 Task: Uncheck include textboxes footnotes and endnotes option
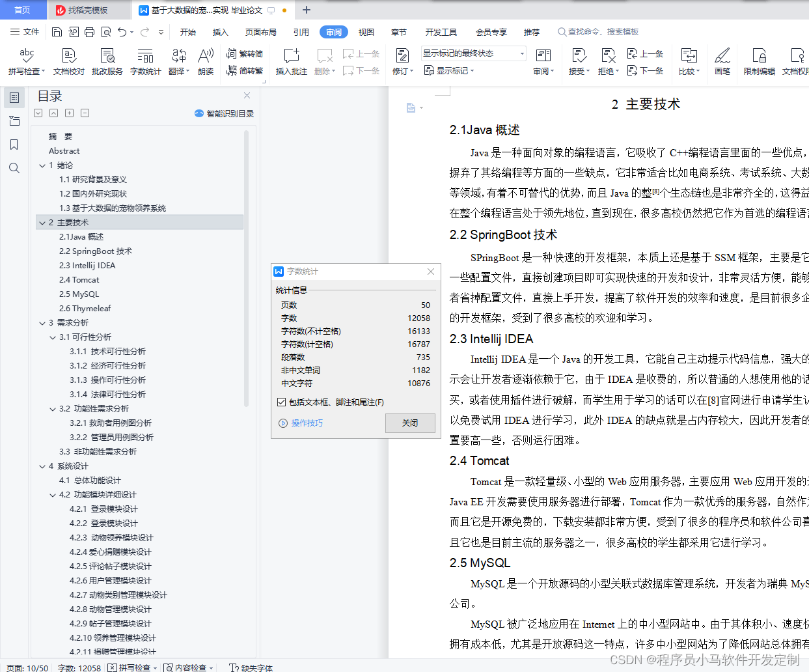point(281,402)
